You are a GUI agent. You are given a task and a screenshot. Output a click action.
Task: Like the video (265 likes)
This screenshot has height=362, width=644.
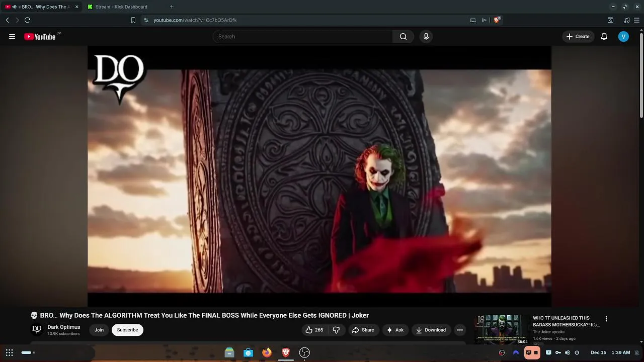tap(314, 330)
